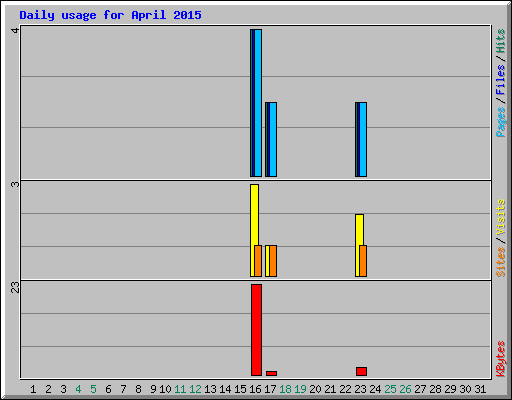Click the orange Sites bar for day 17
512x400 pixels.
(x=273, y=261)
